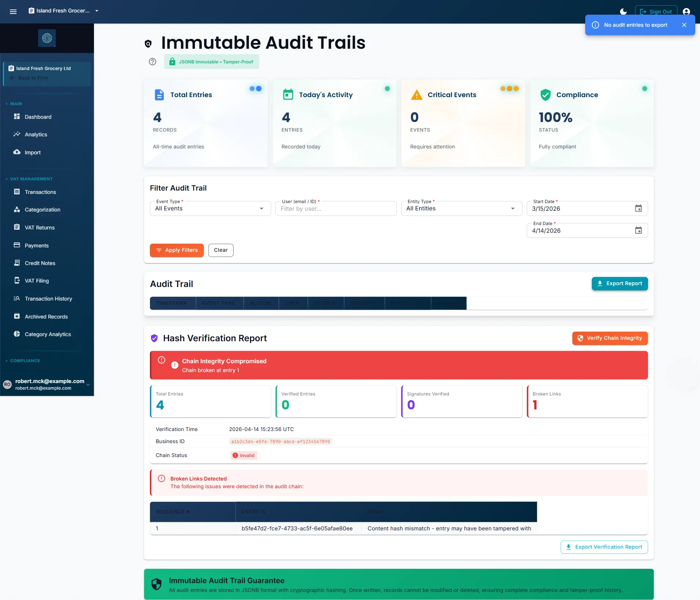Open the Start Date calendar picker
Screen dimensions: 700x600
pyautogui.click(x=638, y=209)
